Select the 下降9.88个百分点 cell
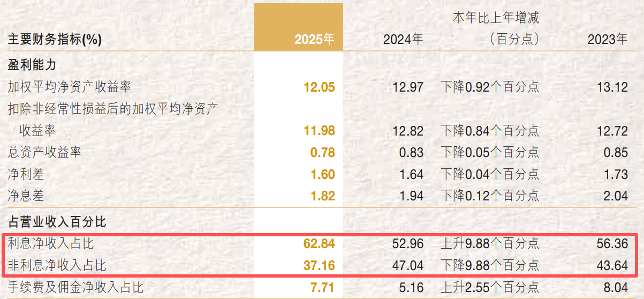644x299 pixels. 490,265
